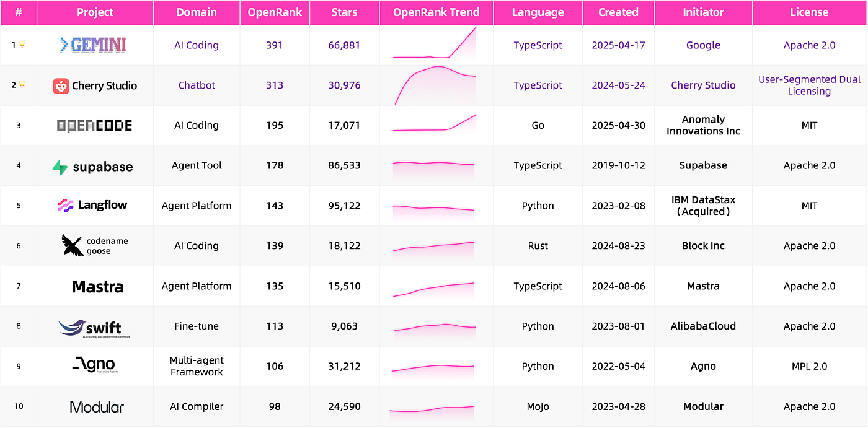Click the Langflow project logo
868x428 pixels.
pos(92,206)
